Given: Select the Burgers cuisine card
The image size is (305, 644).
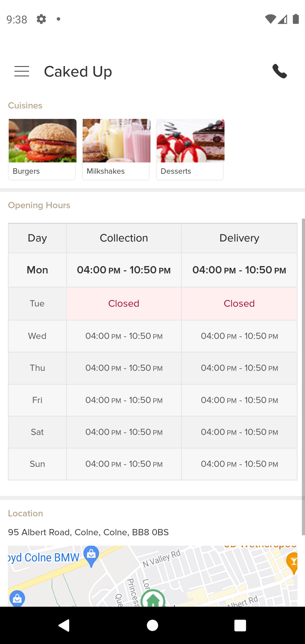Looking at the screenshot, I should pos(42,149).
